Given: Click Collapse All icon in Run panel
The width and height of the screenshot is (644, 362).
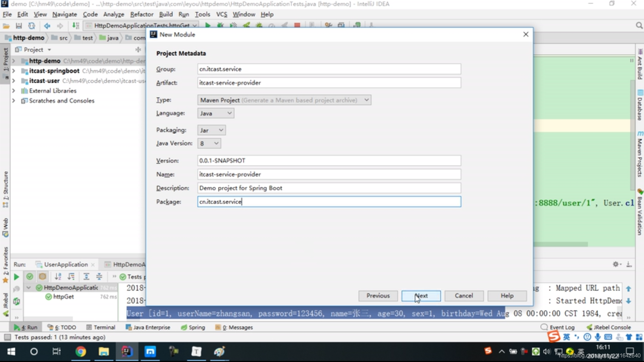Looking at the screenshot, I should 99,277.
